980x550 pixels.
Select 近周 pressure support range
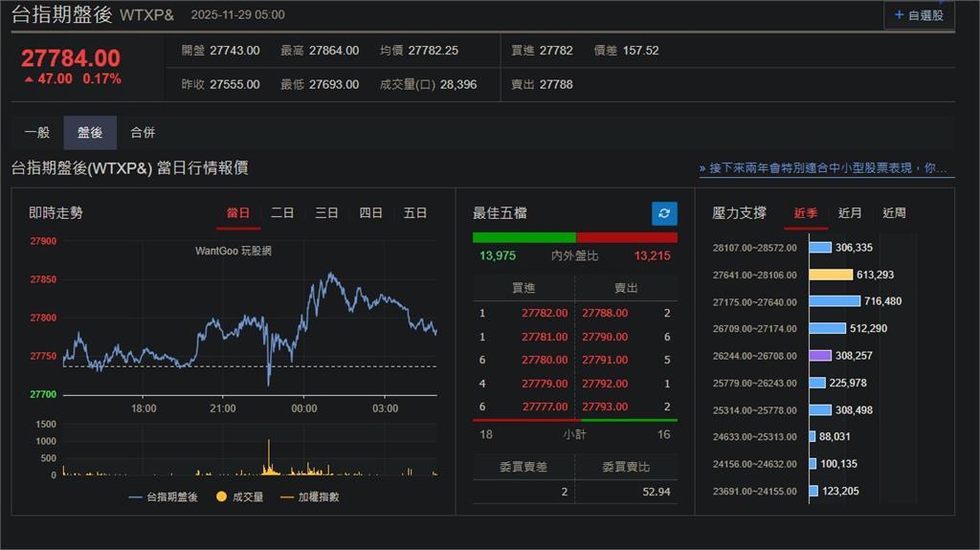click(x=895, y=213)
